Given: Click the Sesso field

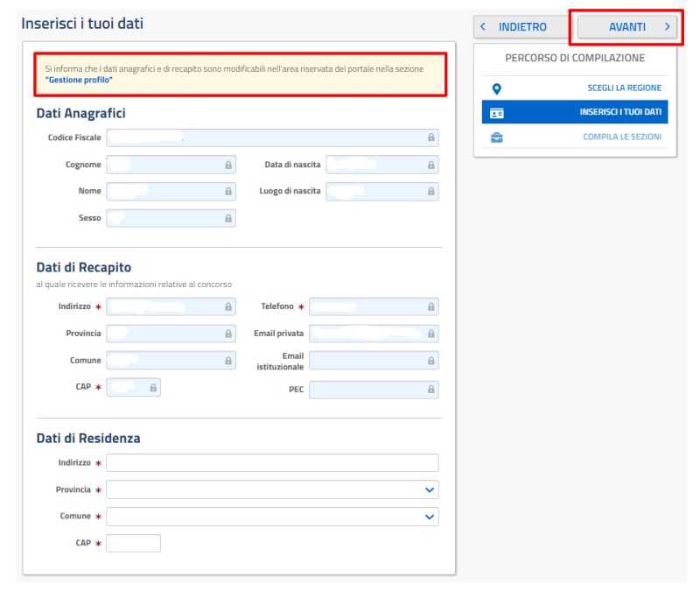Looking at the screenshot, I should click(171, 218).
